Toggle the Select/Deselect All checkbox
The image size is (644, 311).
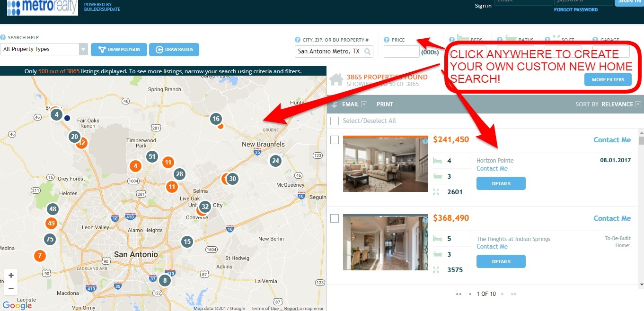(x=335, y=121)
